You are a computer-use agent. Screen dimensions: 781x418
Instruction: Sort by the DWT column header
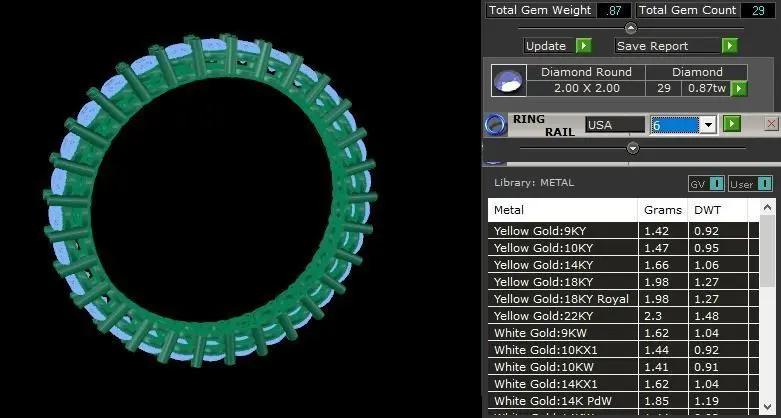tap(717, 210)
